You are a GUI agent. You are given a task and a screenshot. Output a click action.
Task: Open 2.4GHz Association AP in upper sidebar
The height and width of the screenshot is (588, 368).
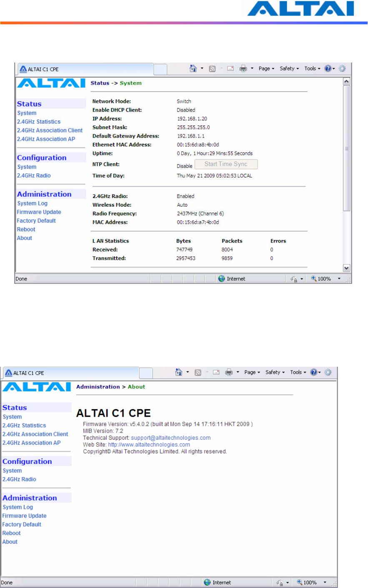46,139
